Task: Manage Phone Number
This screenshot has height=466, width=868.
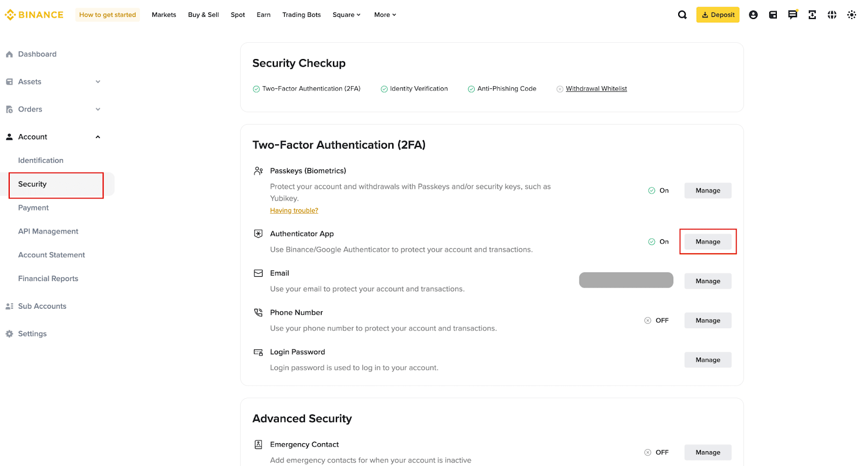Action: coord(708,321)
